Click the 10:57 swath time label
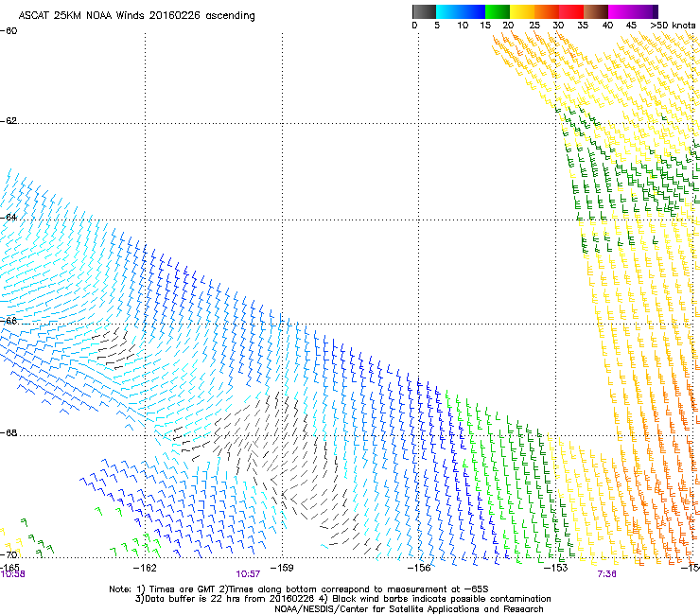Viewport: 700px width, 615px height. point(248,574)
